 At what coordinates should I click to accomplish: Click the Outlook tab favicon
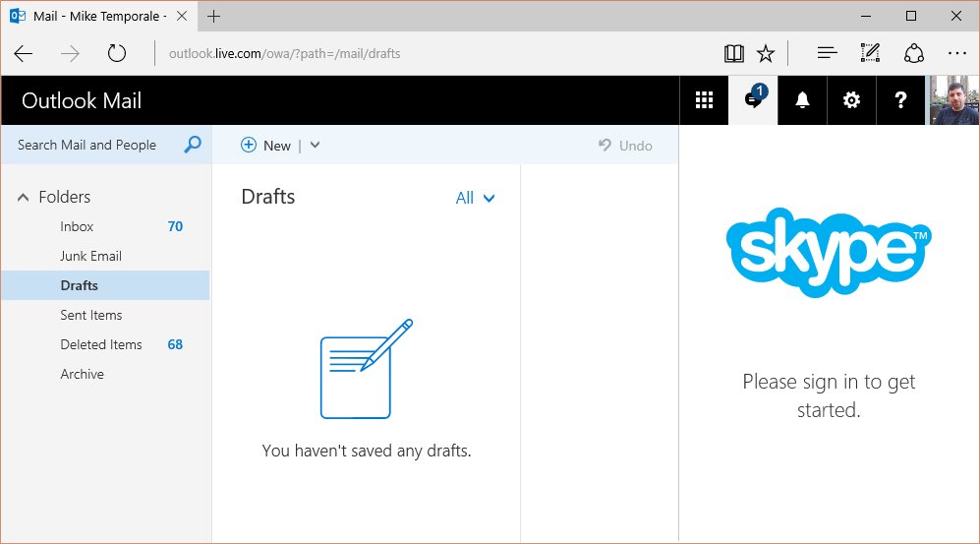18,16
